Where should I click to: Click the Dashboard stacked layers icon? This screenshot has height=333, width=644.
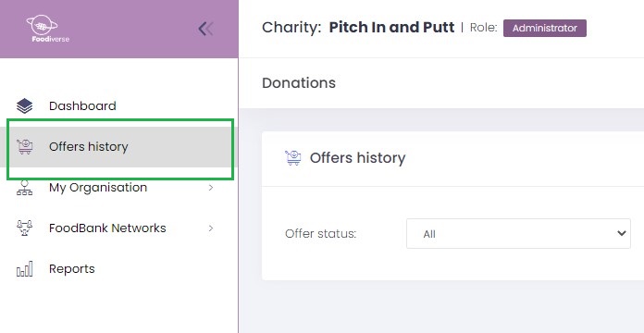[25, 106]
